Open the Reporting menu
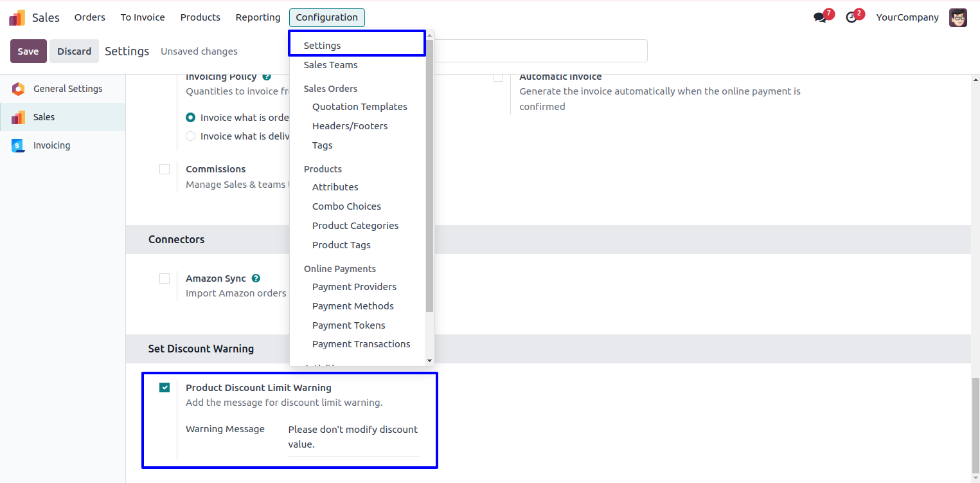The image size is (980, 483). click(258, 17)
